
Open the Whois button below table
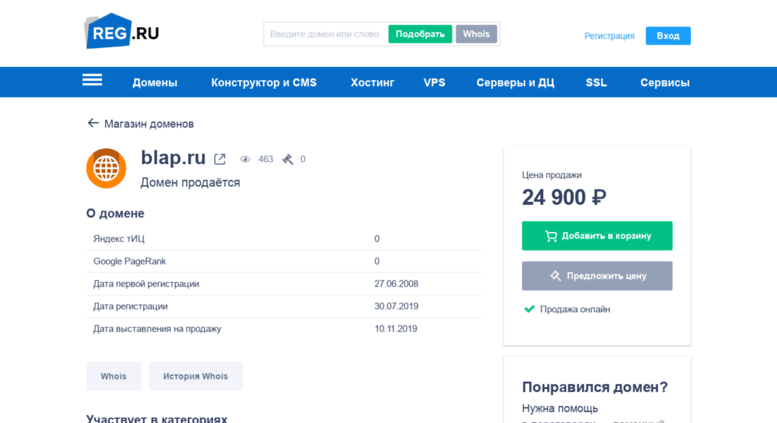point(113,376)
